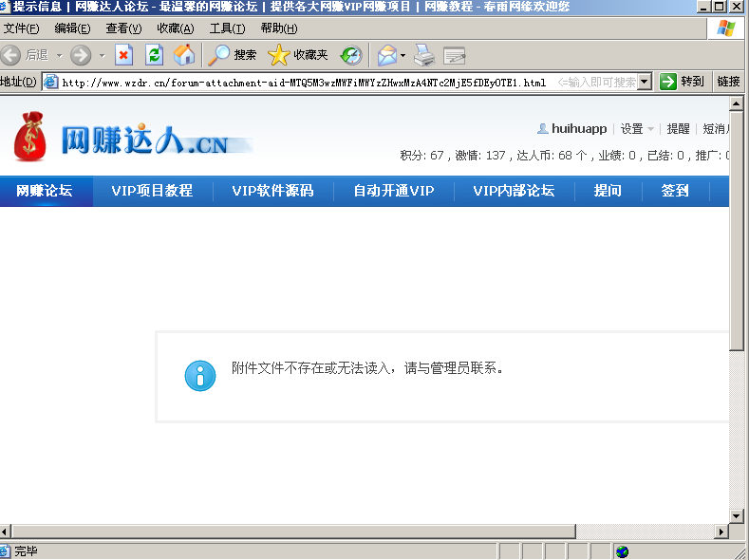The image size is (749, 560).
Task: Stop loading with the red X icon
Action: pyautogui.click(x=124, y=55)
